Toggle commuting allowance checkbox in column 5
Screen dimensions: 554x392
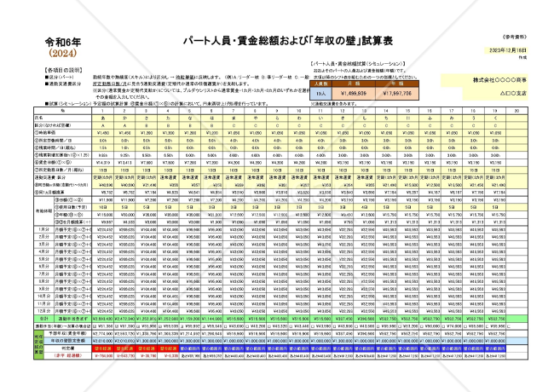(x=182, y=326)
